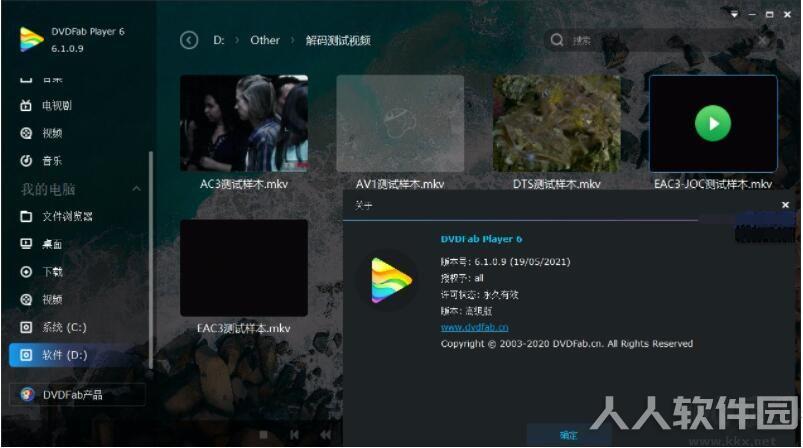Viewport: 803px width, 448px height.
Task: Click the search magnifier icon
Action: coord(557,40)
